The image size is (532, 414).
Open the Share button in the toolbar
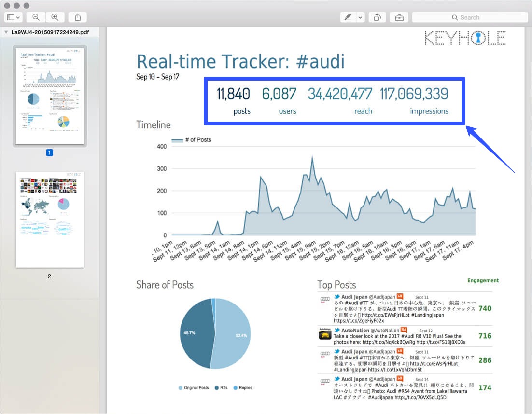click(x=77, y=17)
